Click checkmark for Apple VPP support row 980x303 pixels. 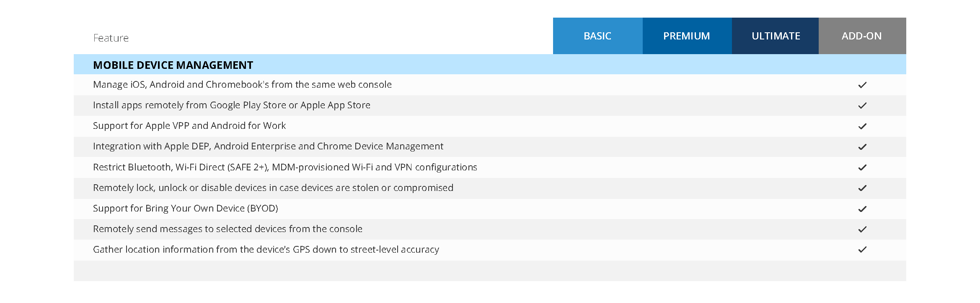pos(862,126)
